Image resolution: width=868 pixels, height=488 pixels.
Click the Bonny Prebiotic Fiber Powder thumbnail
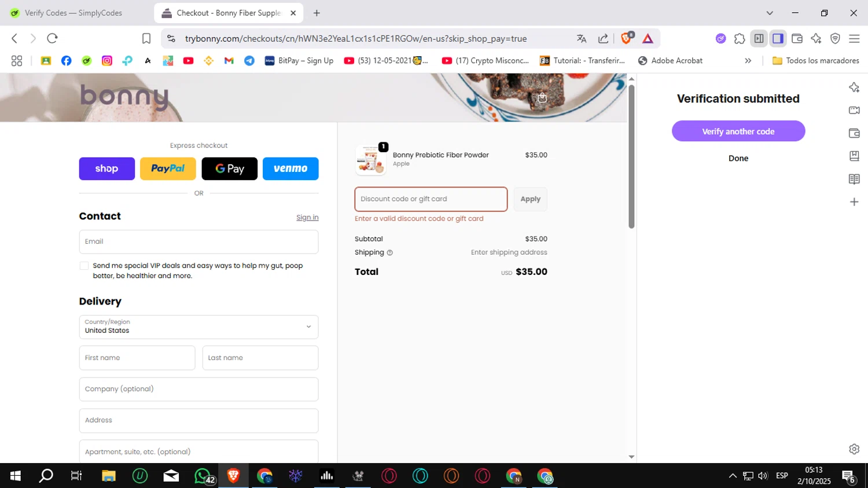[370, 159]
